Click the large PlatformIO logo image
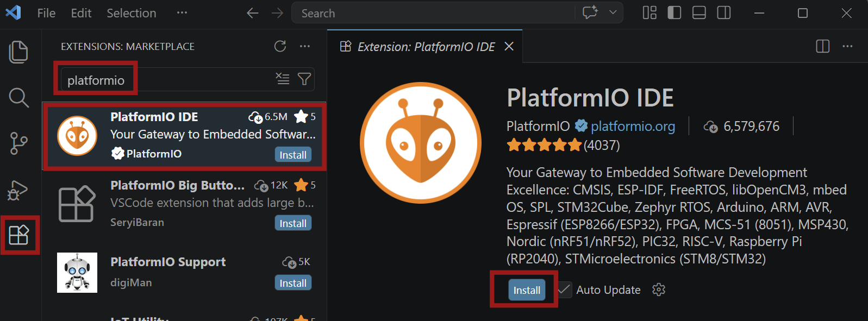The height and width of the screenshot is (321, 868). point(421,143)
